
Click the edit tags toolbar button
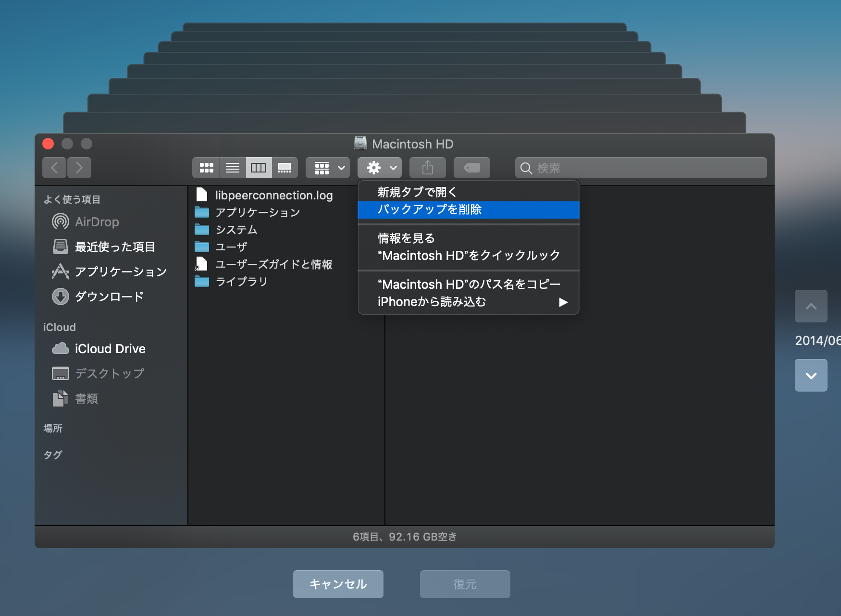click(472, 168)
